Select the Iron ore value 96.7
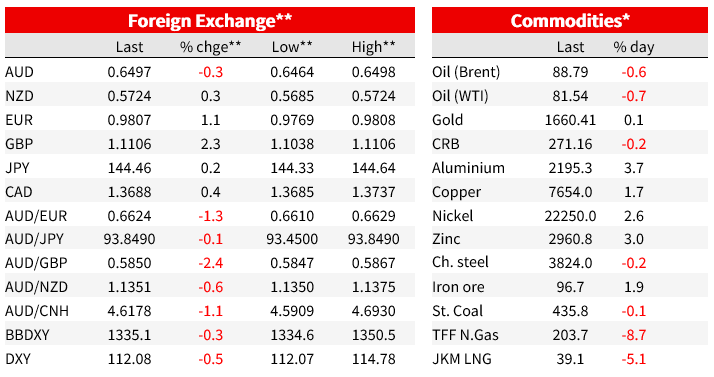Viewport: 714px width, 377px height. (570, 287)
